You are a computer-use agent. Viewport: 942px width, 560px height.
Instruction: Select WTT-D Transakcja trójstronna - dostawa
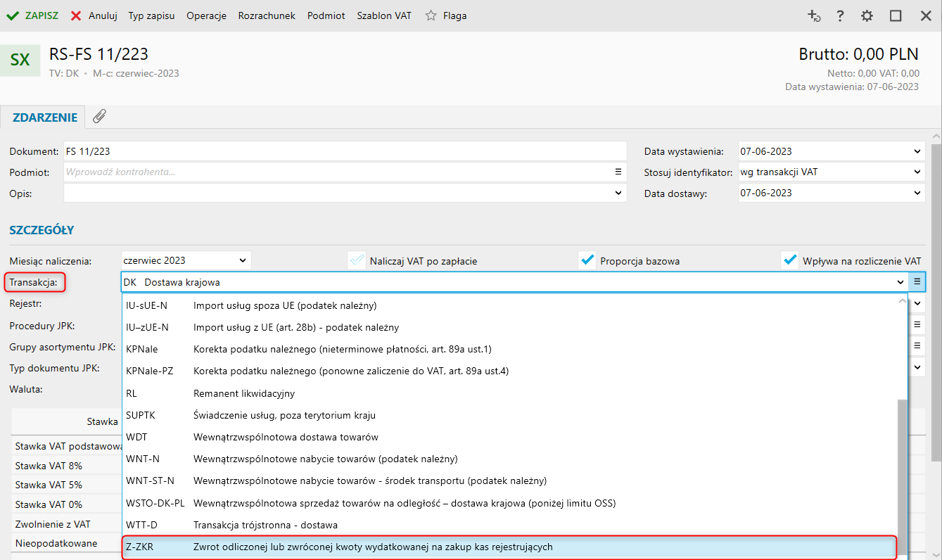[x=509, y=525]
